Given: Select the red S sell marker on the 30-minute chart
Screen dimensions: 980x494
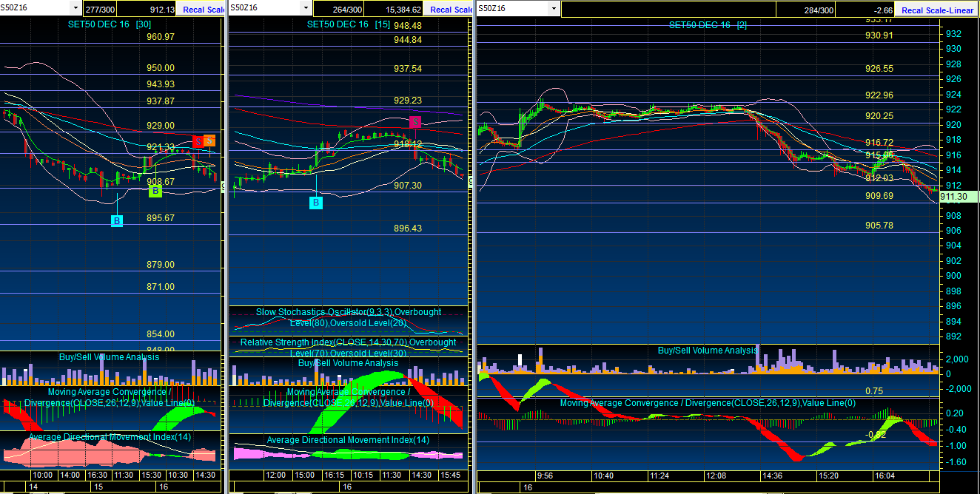Looking at the screenshot, I should 198,141.
